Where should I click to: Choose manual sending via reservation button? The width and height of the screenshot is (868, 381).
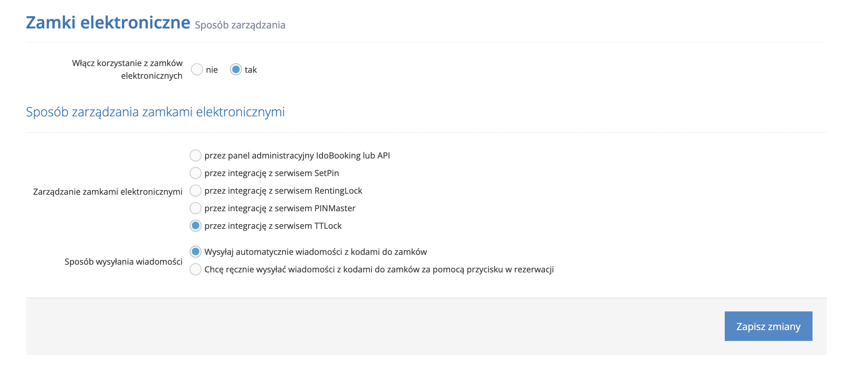point(196,269)
